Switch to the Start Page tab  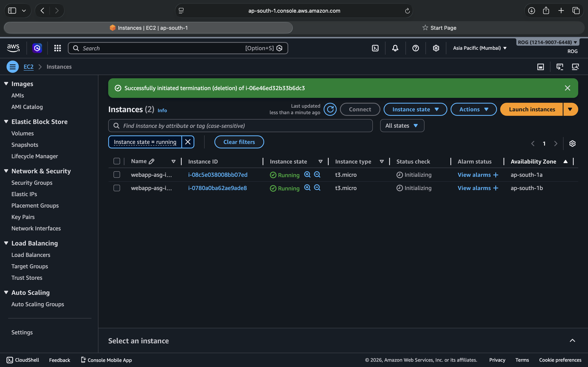(x=439, y=28)
